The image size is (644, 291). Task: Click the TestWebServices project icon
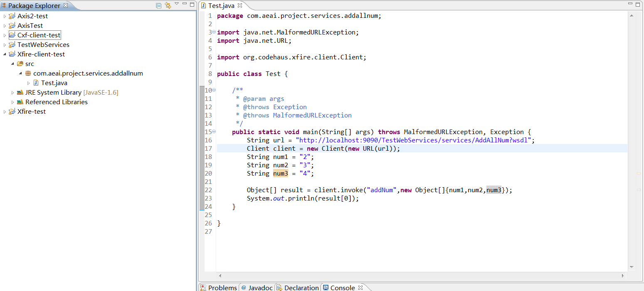click(x=12, y=45)
